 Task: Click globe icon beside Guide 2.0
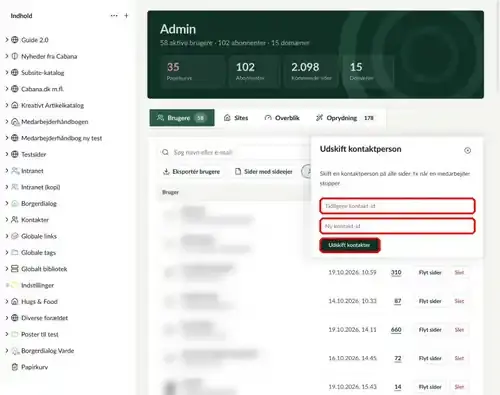[15, 40]
